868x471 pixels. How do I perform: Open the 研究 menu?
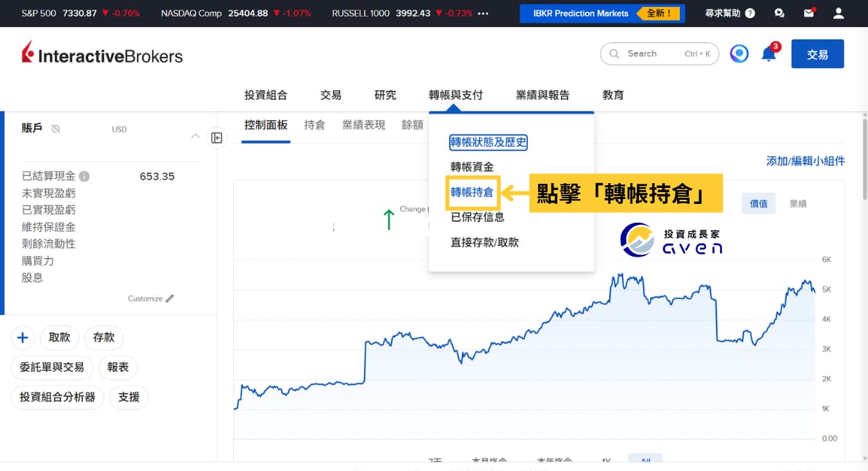click(x=385, y=95)
